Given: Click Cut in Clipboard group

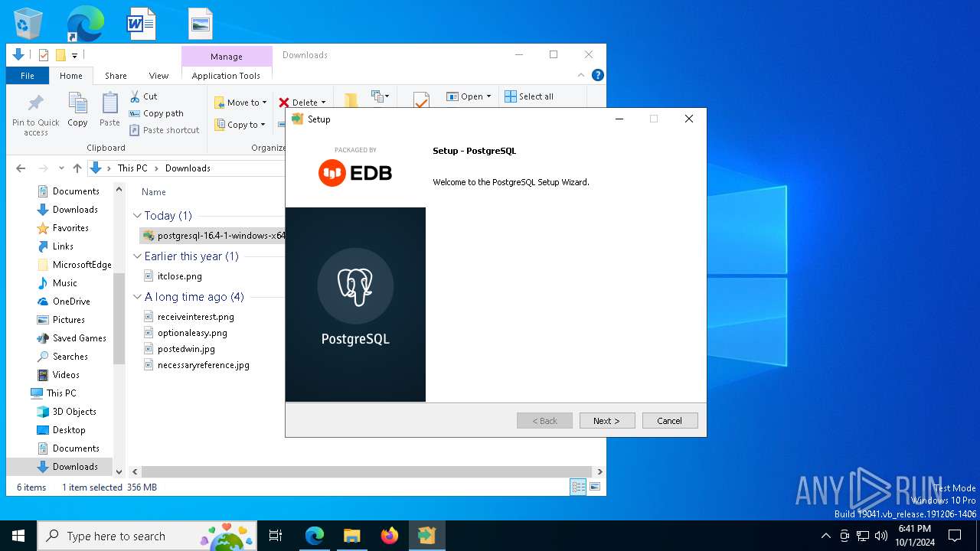Looking at the screenshot, I should click(143, 96).
